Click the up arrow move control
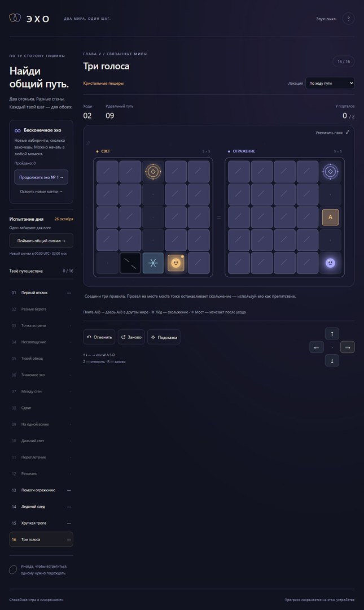Image resolution: width=364 pixels, height=610 pixels. (332, 333)
